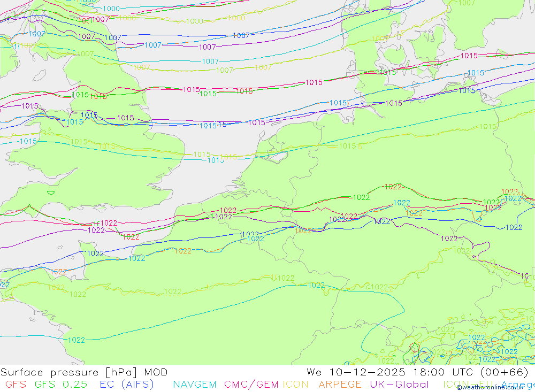Click the Surface pressure [hPa] MOD title
Image resolution: width=535 pixels, height=392 pixels.
coord(84,372)
